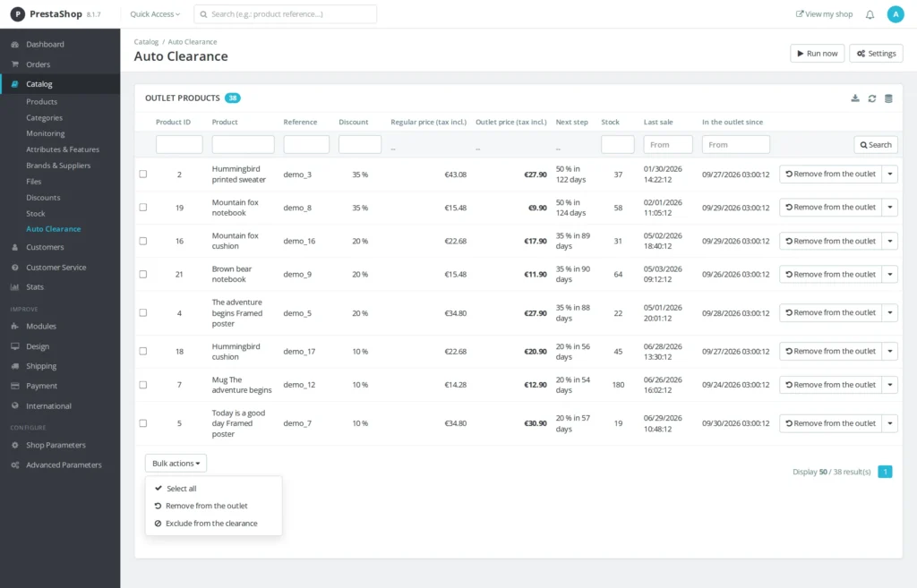Check the Hummingbird cushion row

[143, 352]
